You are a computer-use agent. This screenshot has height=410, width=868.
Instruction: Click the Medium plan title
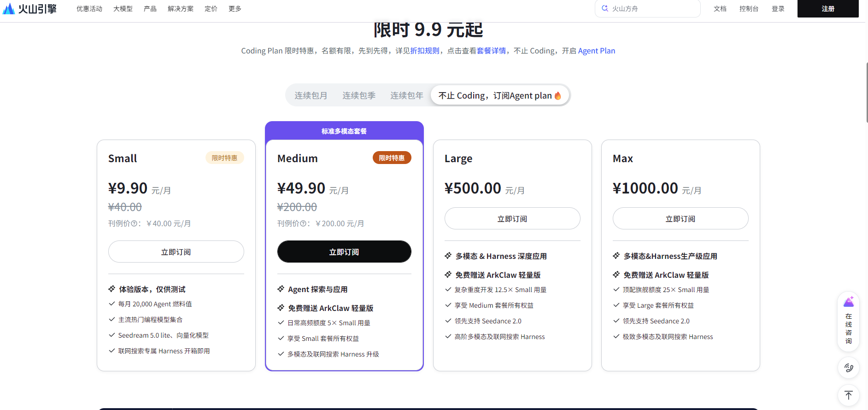[298, 158]
